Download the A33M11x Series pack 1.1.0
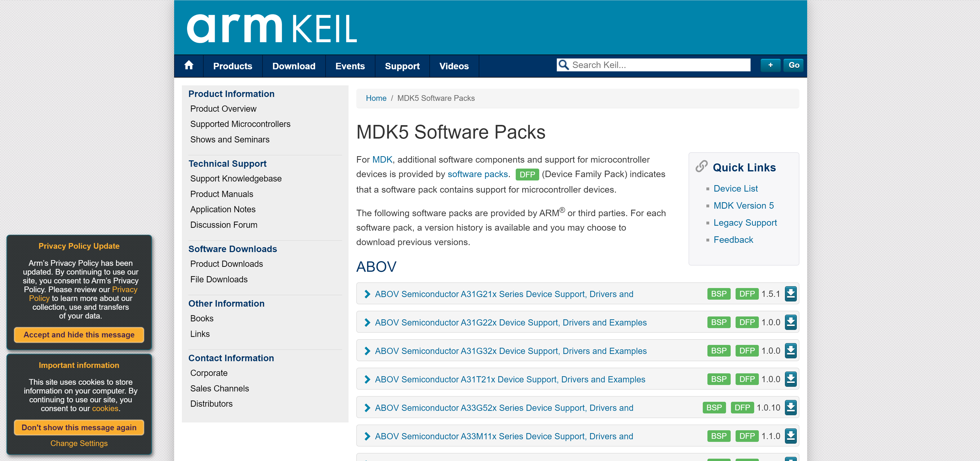This screenshot has width=980, height=461. 791,436
